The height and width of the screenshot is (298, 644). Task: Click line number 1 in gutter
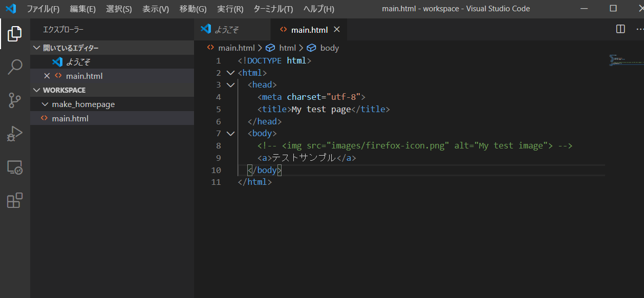point(219,60)
